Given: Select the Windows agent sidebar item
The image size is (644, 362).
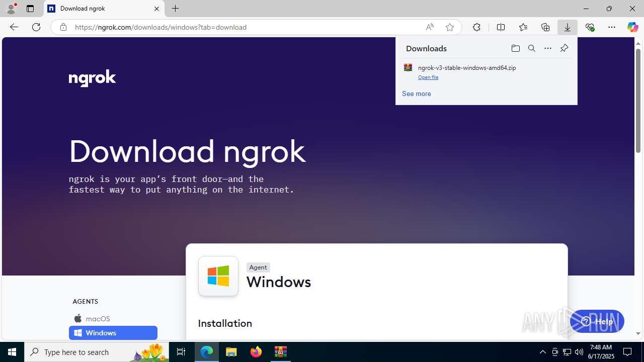Looking at the screenshot, I should coord(113,333).
